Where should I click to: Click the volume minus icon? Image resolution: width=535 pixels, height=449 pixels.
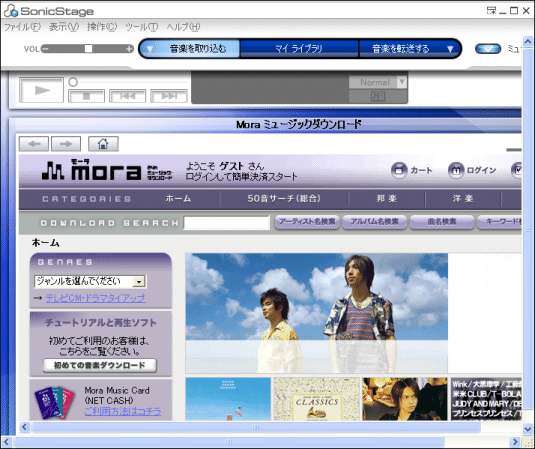(x=45, y=49)
